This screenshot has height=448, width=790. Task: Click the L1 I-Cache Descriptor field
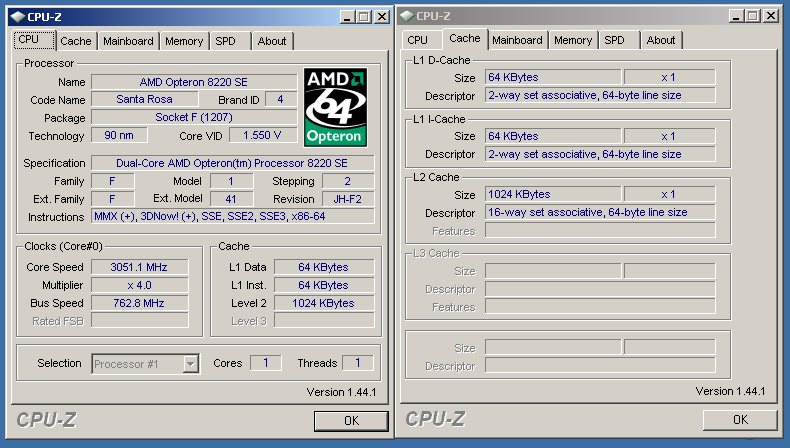coord(600,154)
